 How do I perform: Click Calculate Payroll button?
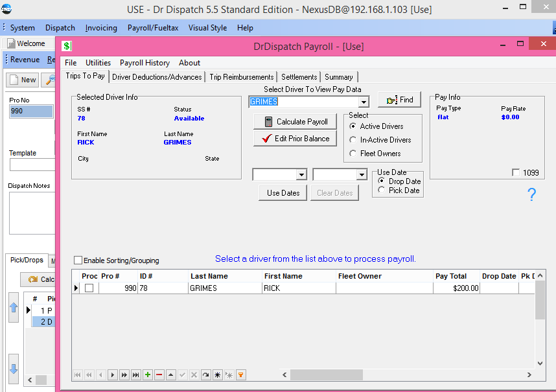[295, 122]
